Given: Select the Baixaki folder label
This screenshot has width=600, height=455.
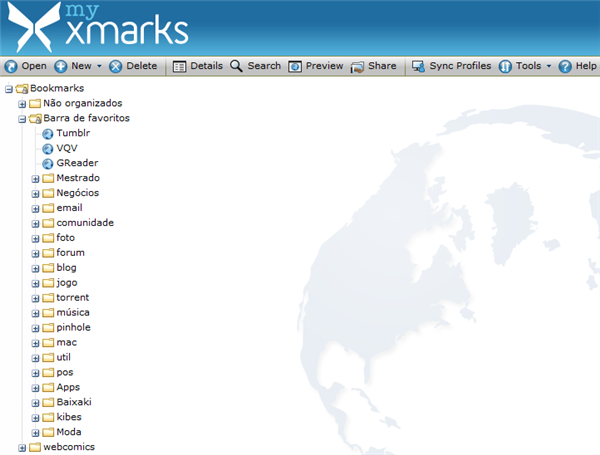Looking at the screenshot, I should coord(74,402).
